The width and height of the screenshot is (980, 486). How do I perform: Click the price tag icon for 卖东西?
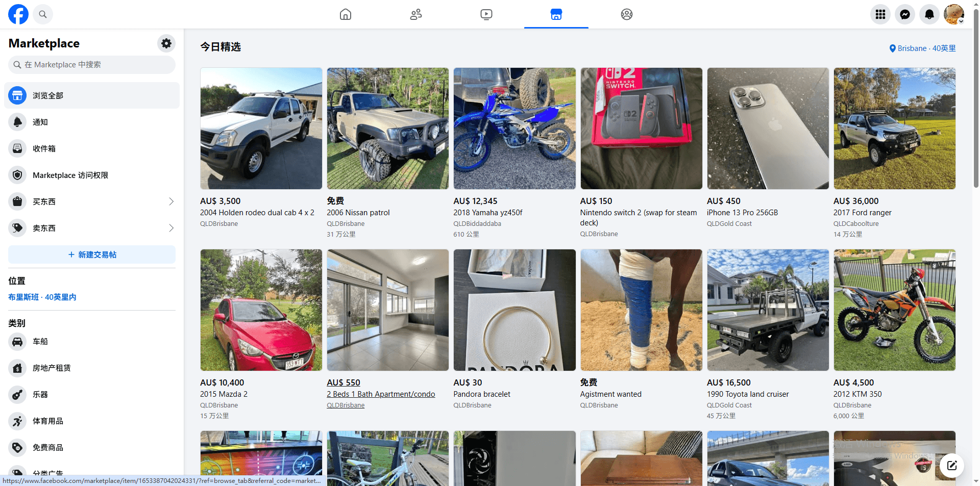(17, 228)
